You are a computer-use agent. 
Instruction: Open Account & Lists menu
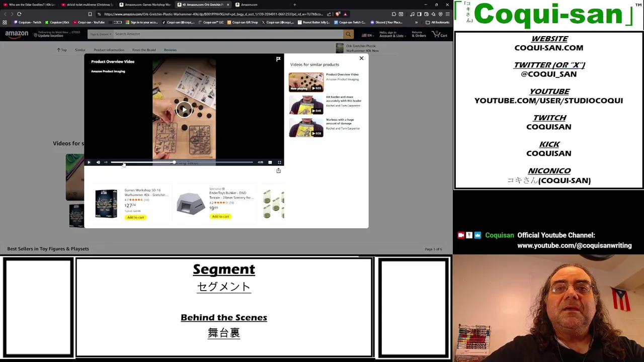click(x=392, y=34)
